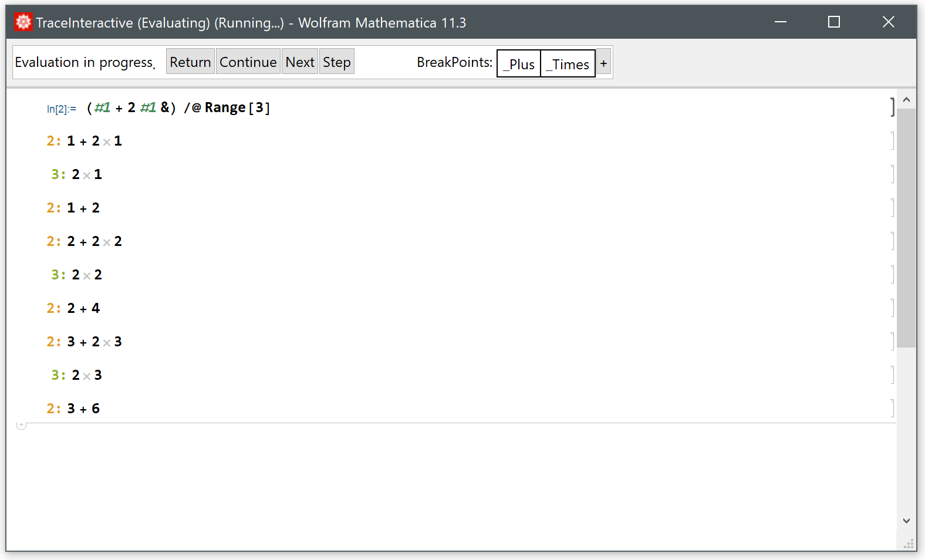Select cell bracket of first '1 + 2×1' row
This screenshot has height=560, width=925.
892,141
